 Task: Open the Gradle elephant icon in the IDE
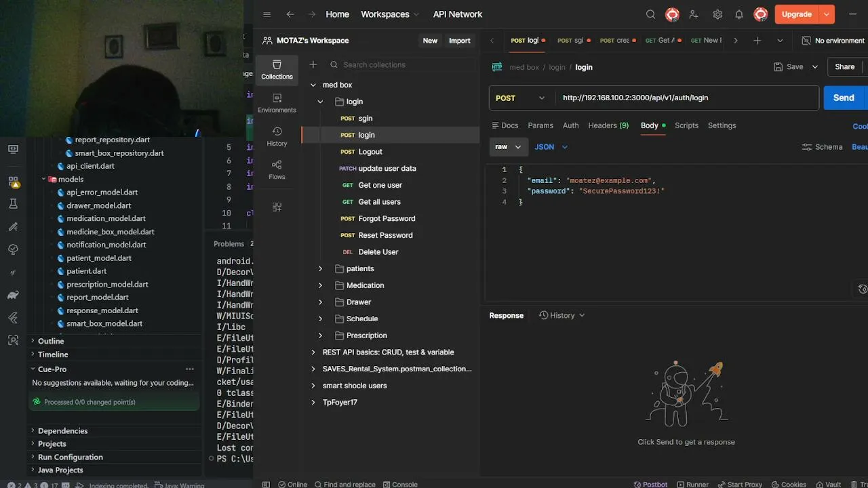(13, 295)
